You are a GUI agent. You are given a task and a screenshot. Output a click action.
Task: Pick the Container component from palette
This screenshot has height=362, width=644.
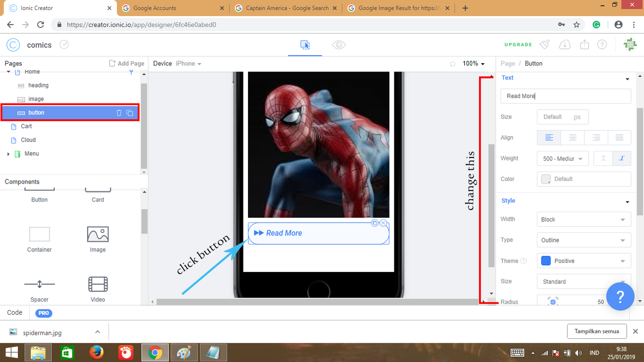(39, 240)
